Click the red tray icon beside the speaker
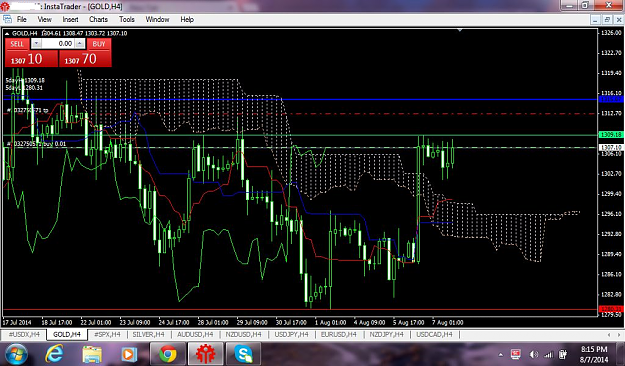This screenshot has height=366, width=625. pyautogui.click(x=516, y=354)
